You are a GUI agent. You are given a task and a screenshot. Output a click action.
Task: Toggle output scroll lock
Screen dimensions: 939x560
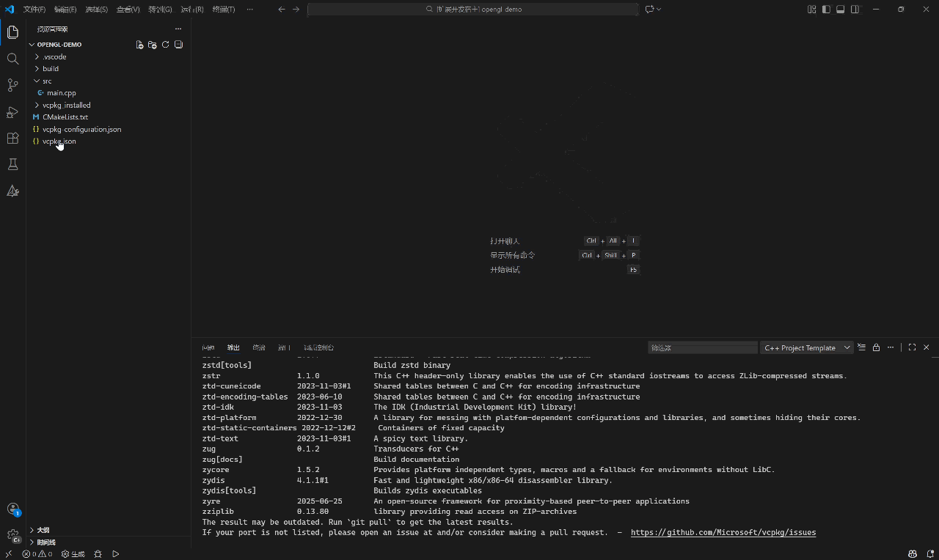point(876,347)
